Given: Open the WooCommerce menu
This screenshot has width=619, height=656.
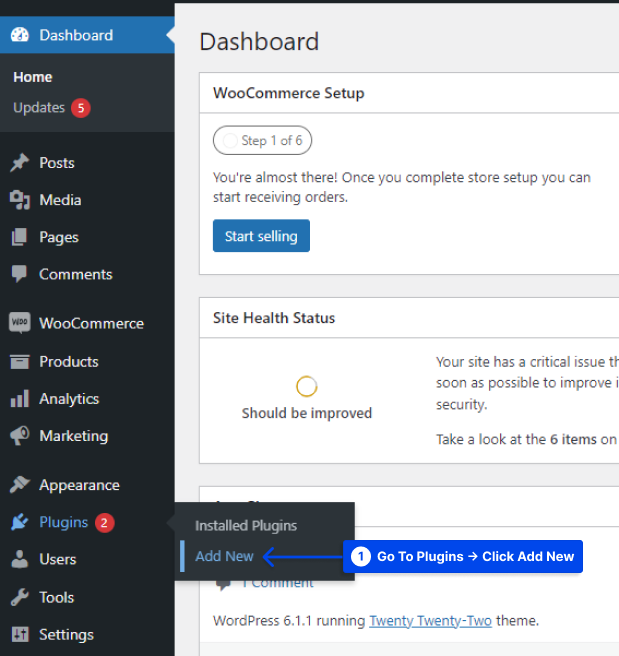Looking at the screenshot, I should coord(92,323).
